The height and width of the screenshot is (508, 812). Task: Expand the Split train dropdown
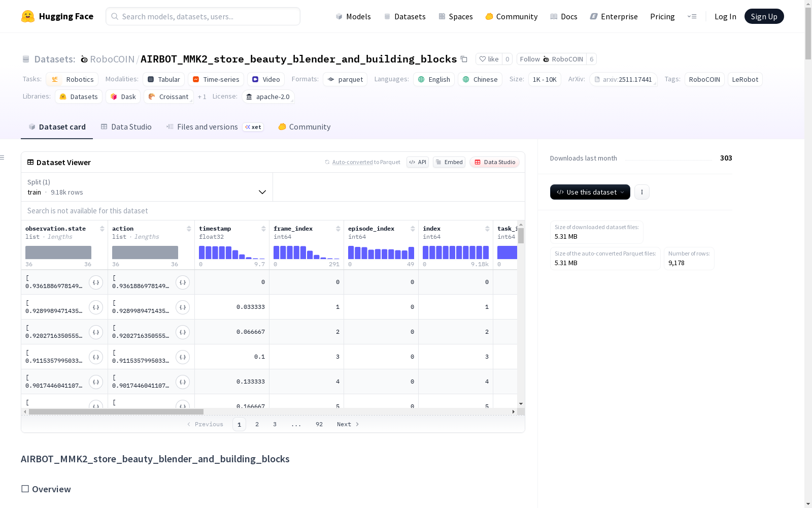pyautogui.click(x=147, y=187)
